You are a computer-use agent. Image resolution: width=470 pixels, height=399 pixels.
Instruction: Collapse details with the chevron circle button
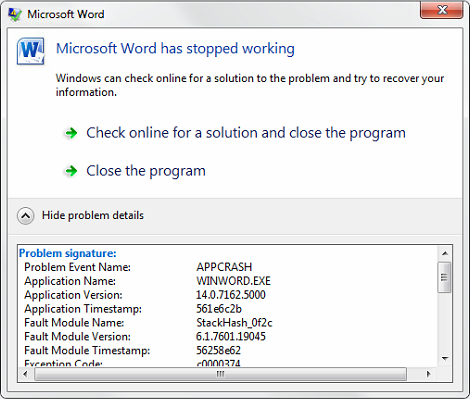click(26, 216)
